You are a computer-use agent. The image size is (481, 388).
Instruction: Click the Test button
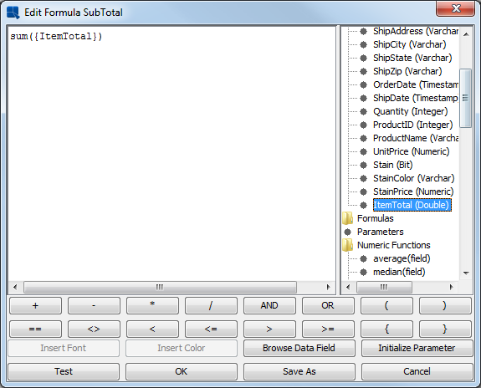(x=63, y=371)
